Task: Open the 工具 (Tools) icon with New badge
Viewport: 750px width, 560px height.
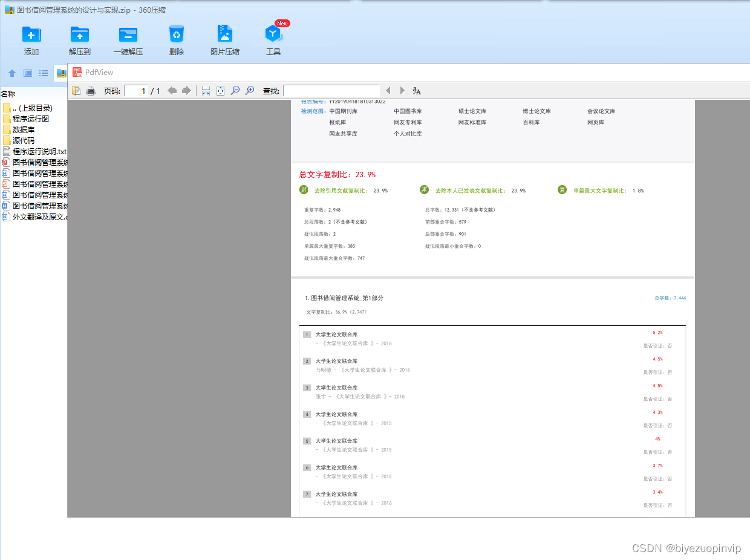Action: (x=273, y=34)
